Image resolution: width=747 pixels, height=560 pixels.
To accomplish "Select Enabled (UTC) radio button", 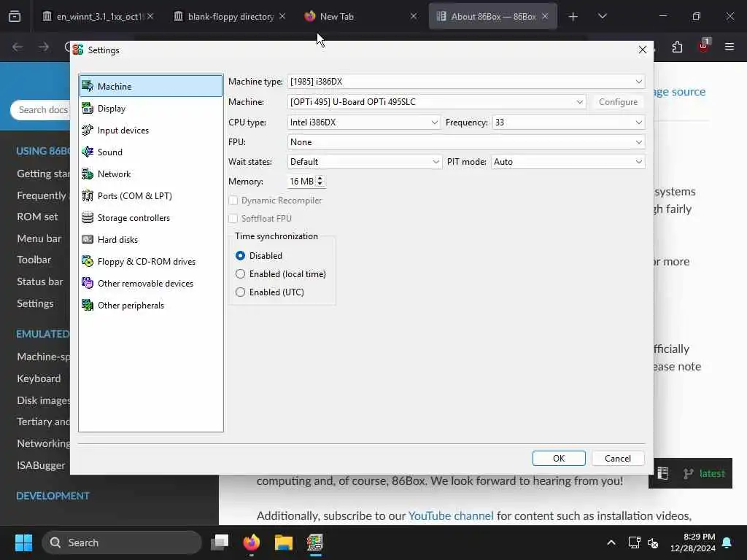I will click(x=241, y=292).
